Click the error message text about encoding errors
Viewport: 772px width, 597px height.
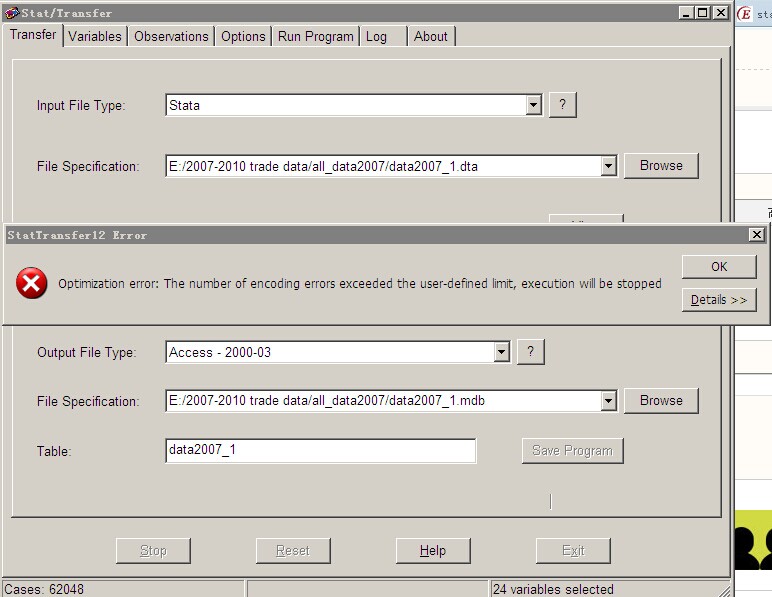pos(360,283)
